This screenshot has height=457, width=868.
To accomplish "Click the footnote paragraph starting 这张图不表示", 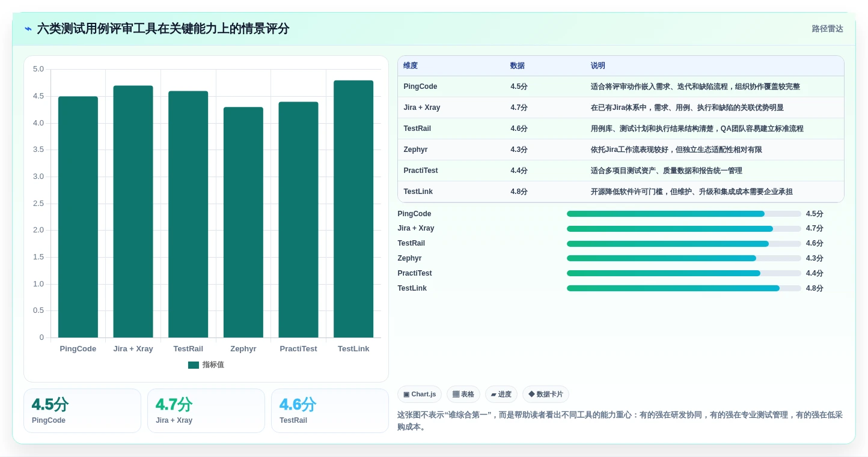I will tap(620, 421).
